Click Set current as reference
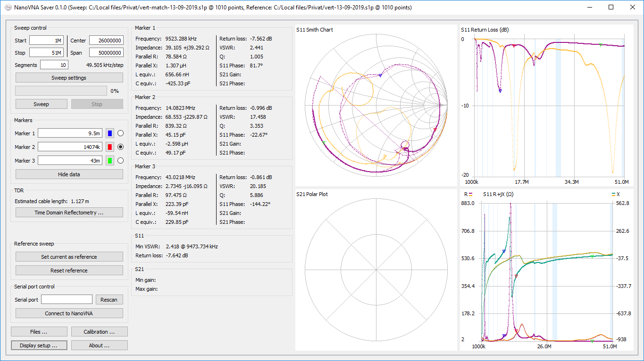Image resolution: width=644 pixels, height=361 pixels. point(69,257)
